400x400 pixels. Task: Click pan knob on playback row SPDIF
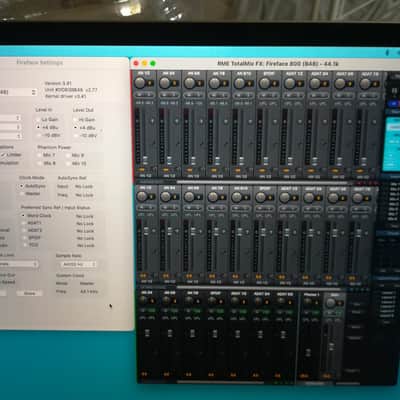[x=261, y=197]
